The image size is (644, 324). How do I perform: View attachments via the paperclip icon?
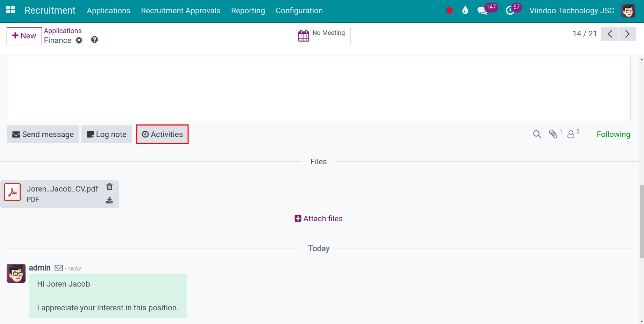pos(553,134)
